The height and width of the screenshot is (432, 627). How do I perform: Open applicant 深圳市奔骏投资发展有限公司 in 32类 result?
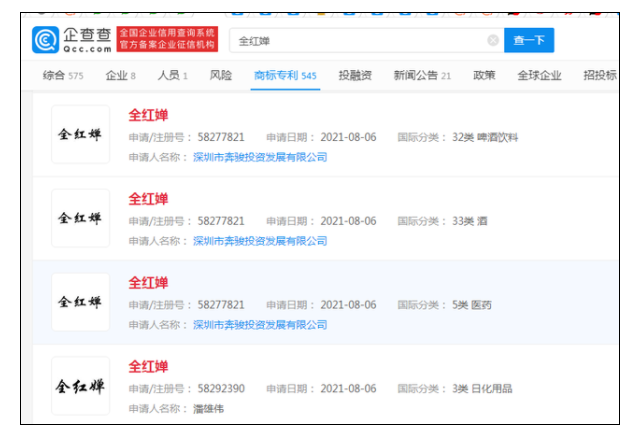[260, 157]
